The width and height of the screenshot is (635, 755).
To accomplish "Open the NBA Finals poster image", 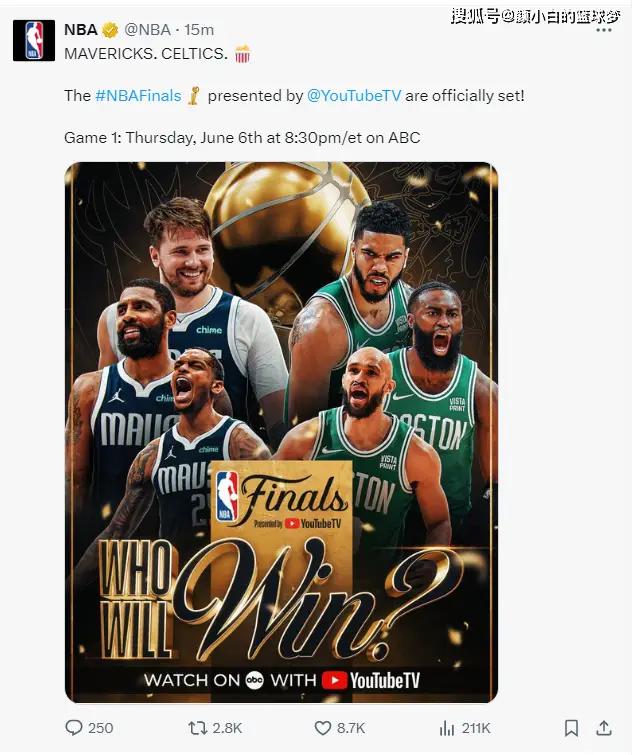I will pos(281,432).
